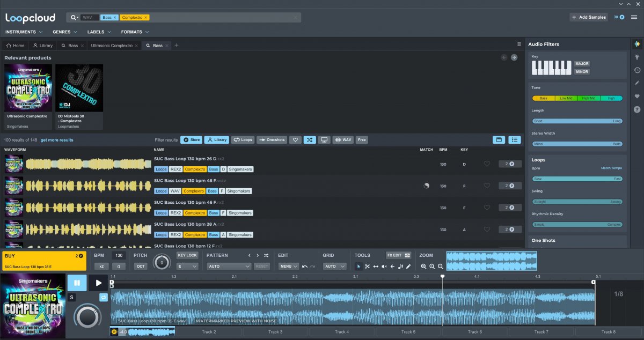Click the yellow BUY button
Viewport: 644px width, 340px height.
click(x=44, y=261)
